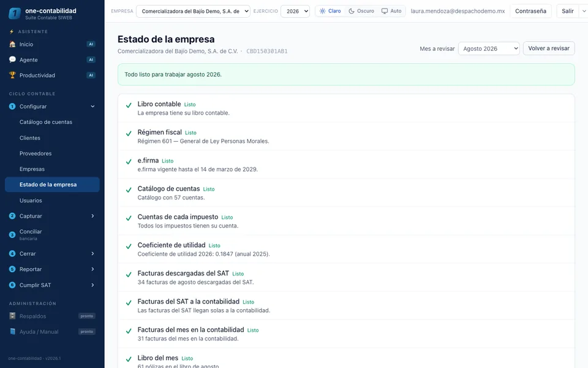Screen dimensions: 588x368
Task: Click the AI badge next to Agente
Action: tap(91, 59)
